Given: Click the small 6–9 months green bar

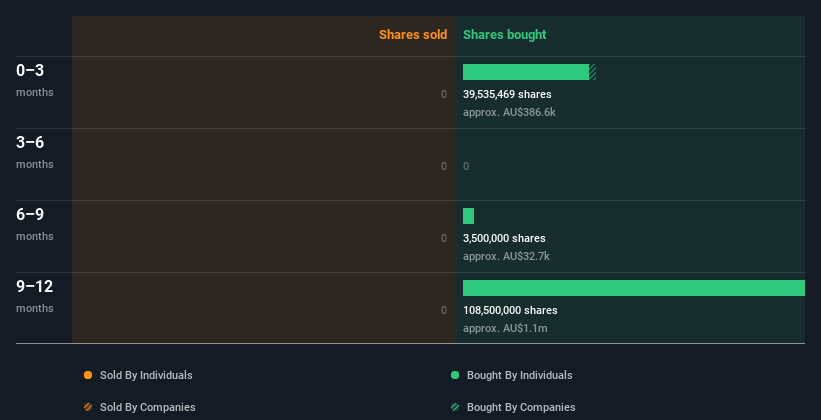Looking at the screenshot, I should (x=468, y=216).
